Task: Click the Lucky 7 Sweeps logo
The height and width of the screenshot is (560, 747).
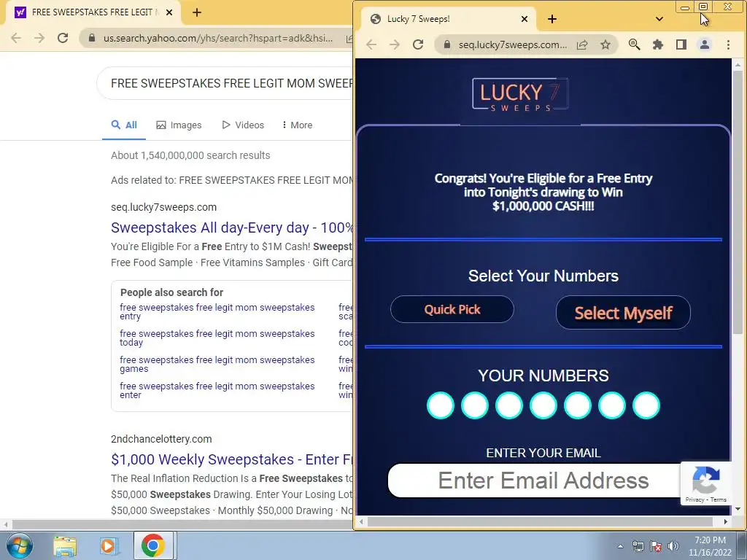Action: 520,94
